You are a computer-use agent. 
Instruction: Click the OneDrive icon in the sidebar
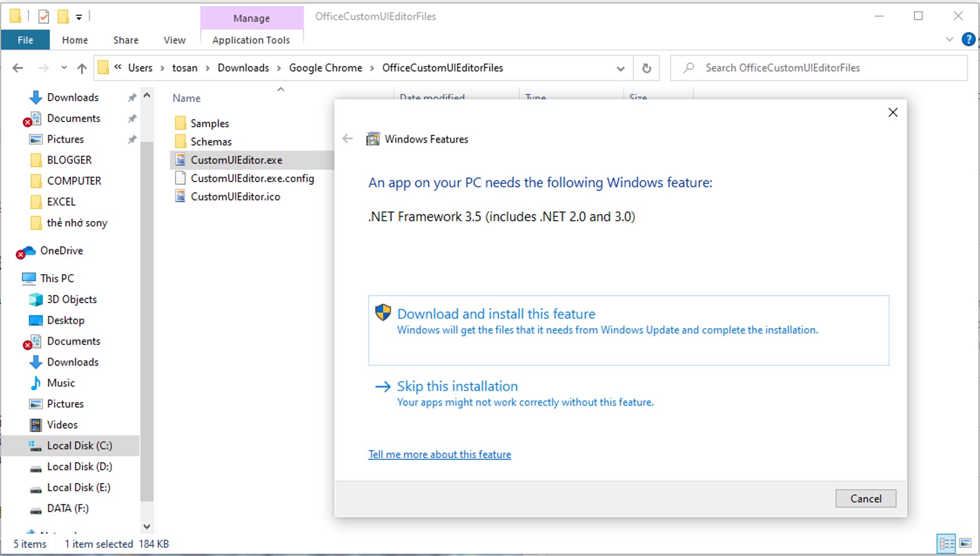pyautogui.click(x=26, y=251)
